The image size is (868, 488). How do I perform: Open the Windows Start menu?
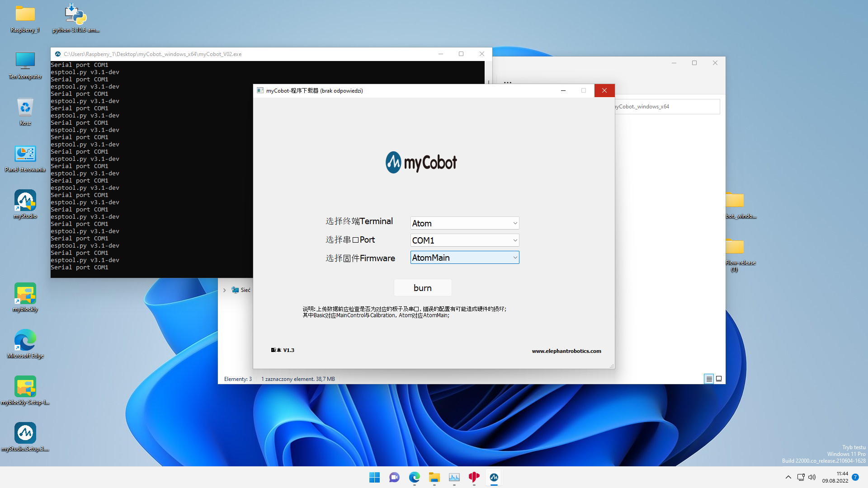click(375, 477)
